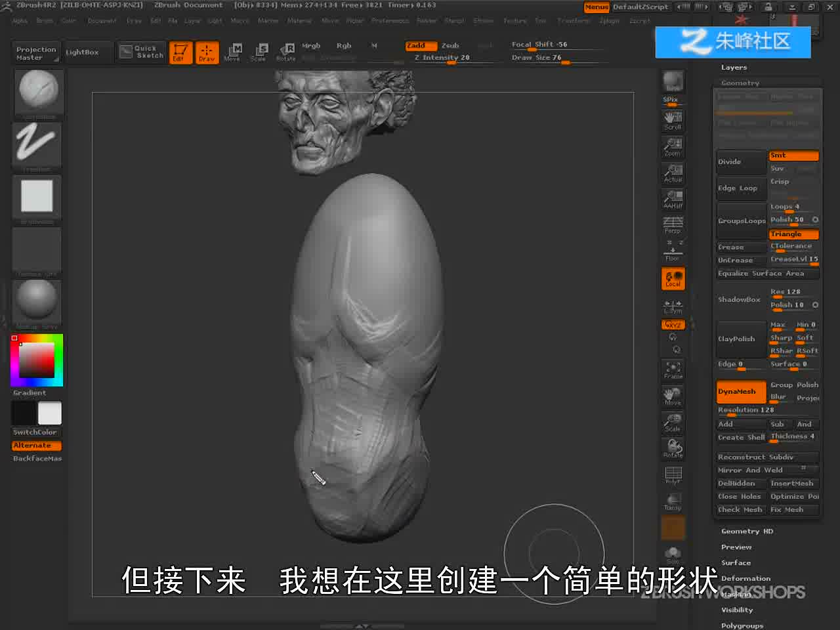
Task: Click the DynaMesh button
Action: click(741, 392)
